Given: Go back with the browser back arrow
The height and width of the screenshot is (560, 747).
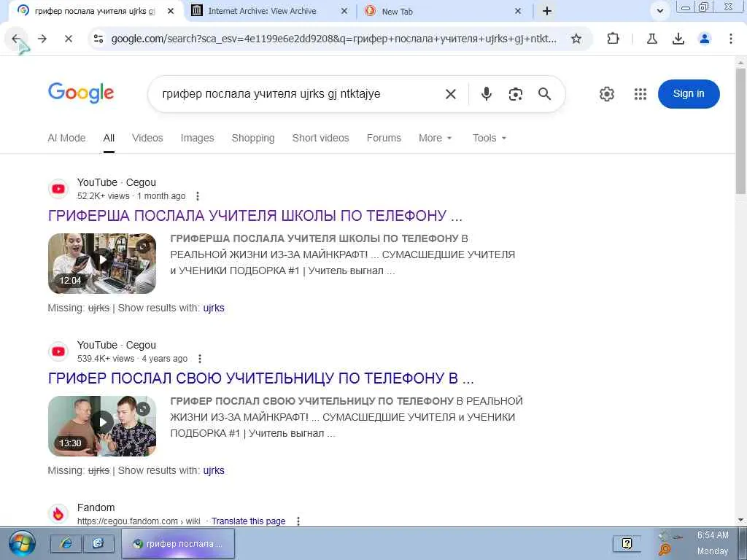Looking at the screenshot, I should point(16,39).
